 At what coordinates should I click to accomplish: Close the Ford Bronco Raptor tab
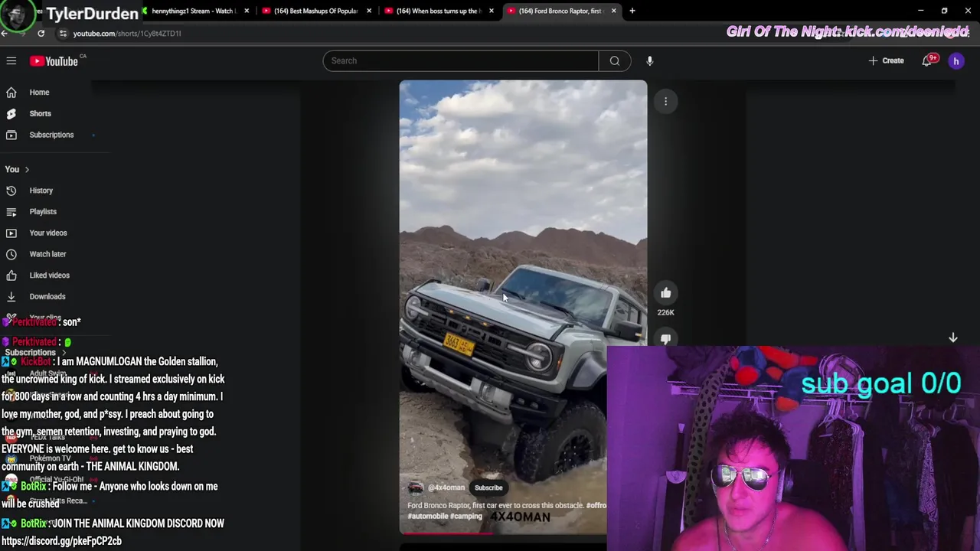614,11
